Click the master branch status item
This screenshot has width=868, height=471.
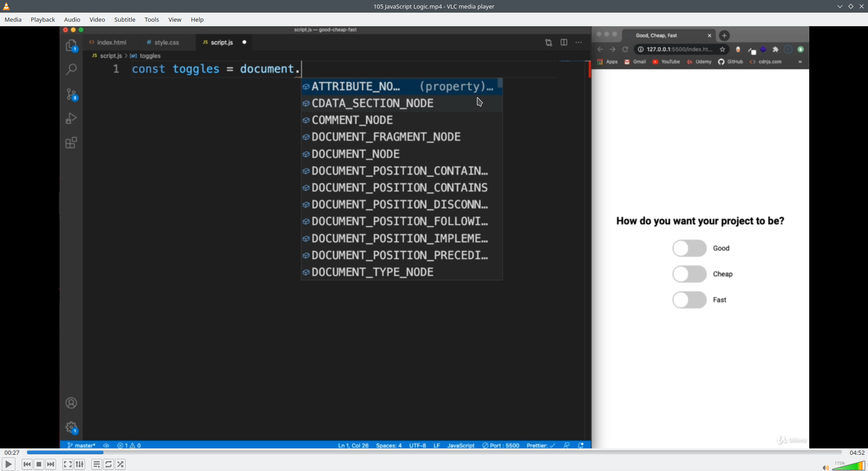[81, 445]
